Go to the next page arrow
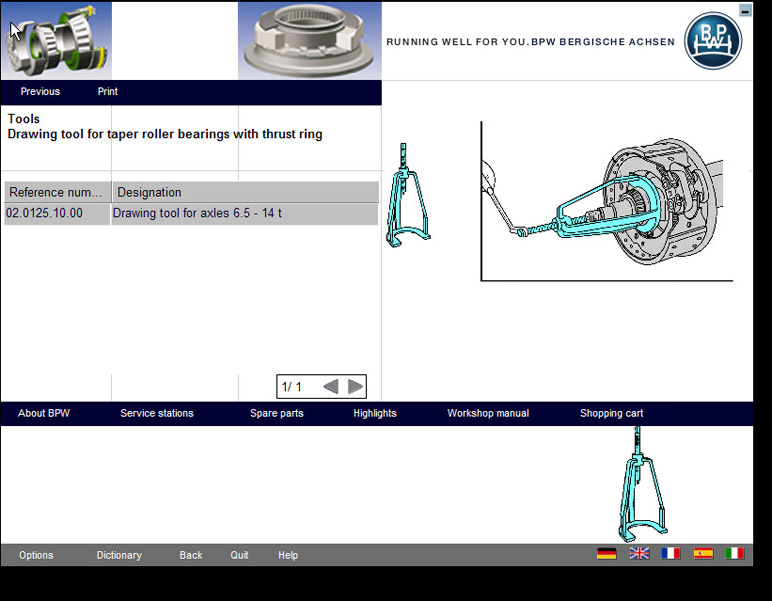 [355, 387]
